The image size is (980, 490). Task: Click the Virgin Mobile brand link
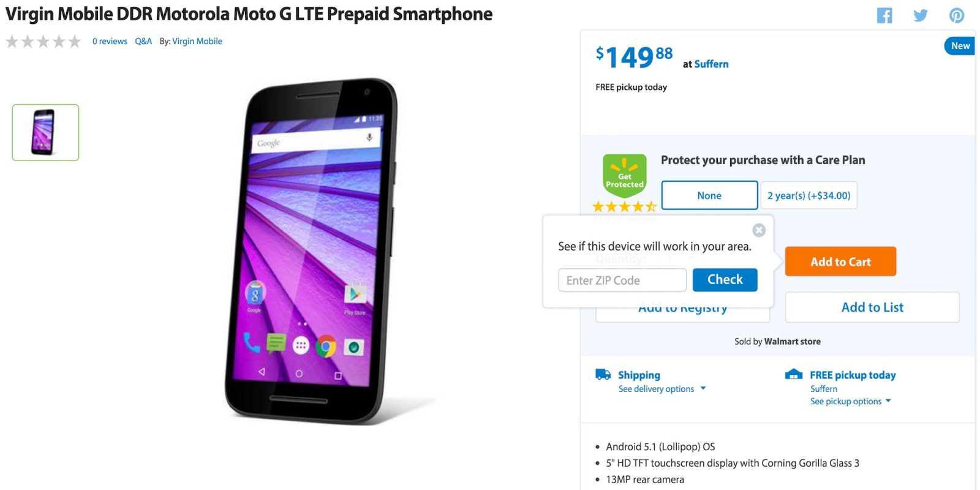(x=197, y=41)
